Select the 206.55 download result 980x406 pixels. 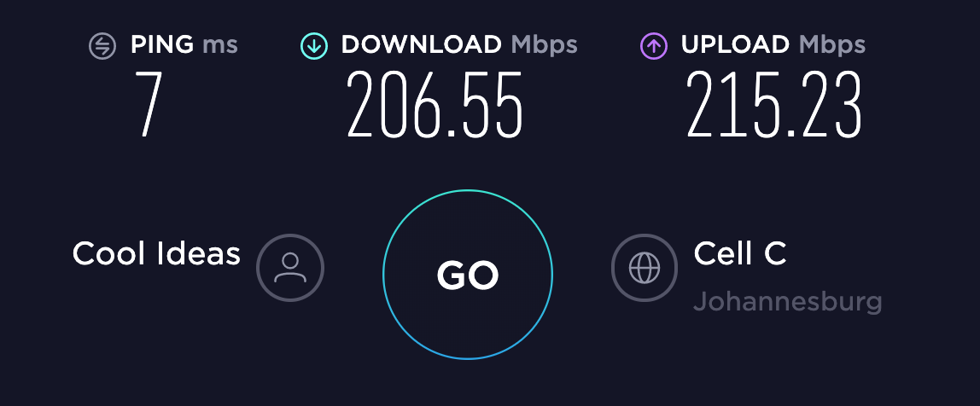435,104
